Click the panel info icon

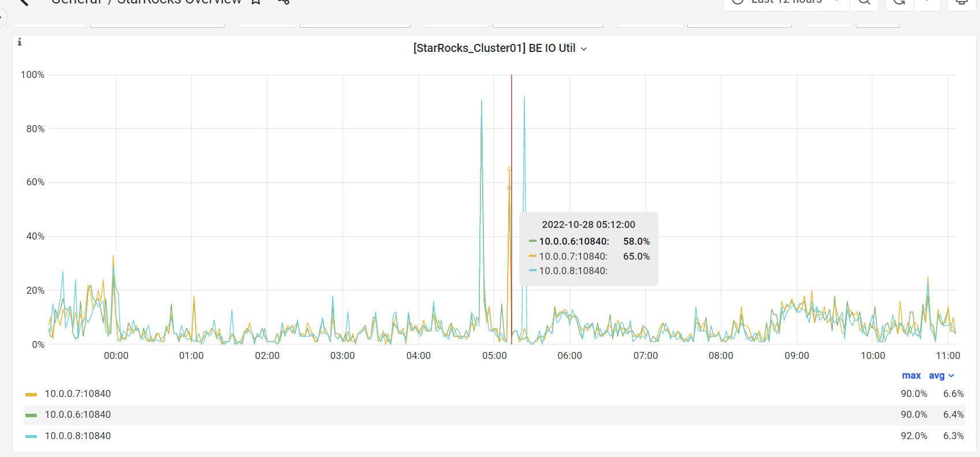[20, 42]
